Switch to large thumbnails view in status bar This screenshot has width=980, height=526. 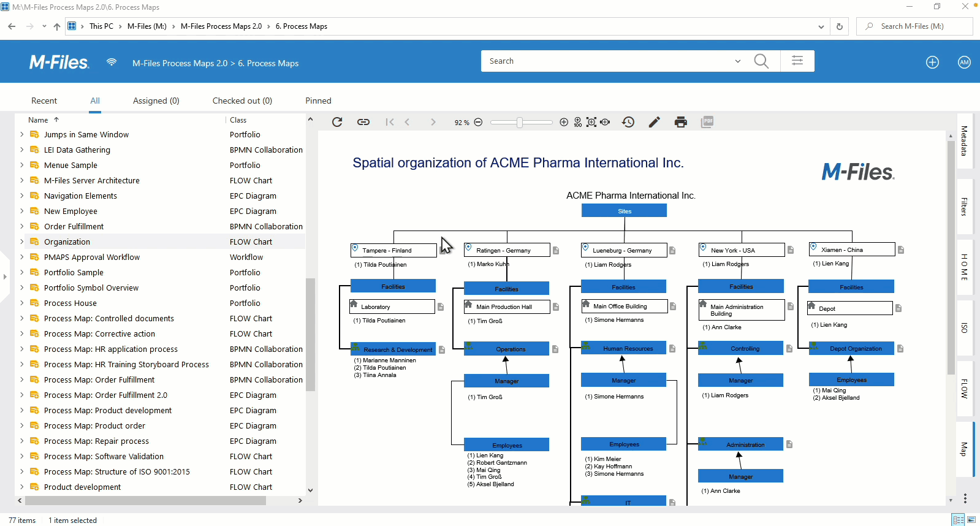point(971,520)
